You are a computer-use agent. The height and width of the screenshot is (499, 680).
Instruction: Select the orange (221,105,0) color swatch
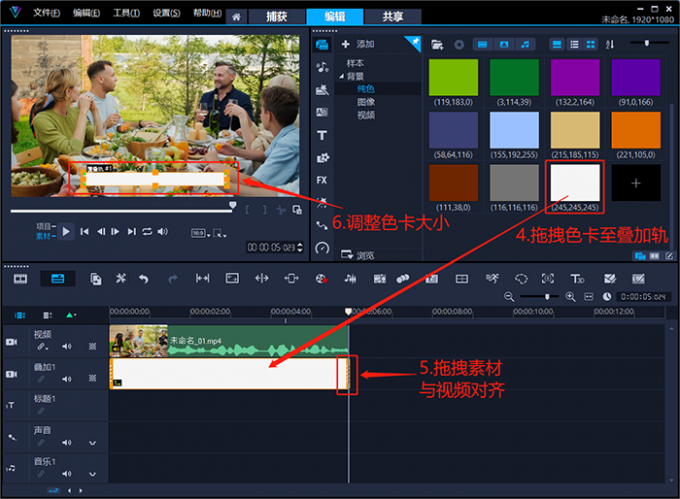click(636, 130)
